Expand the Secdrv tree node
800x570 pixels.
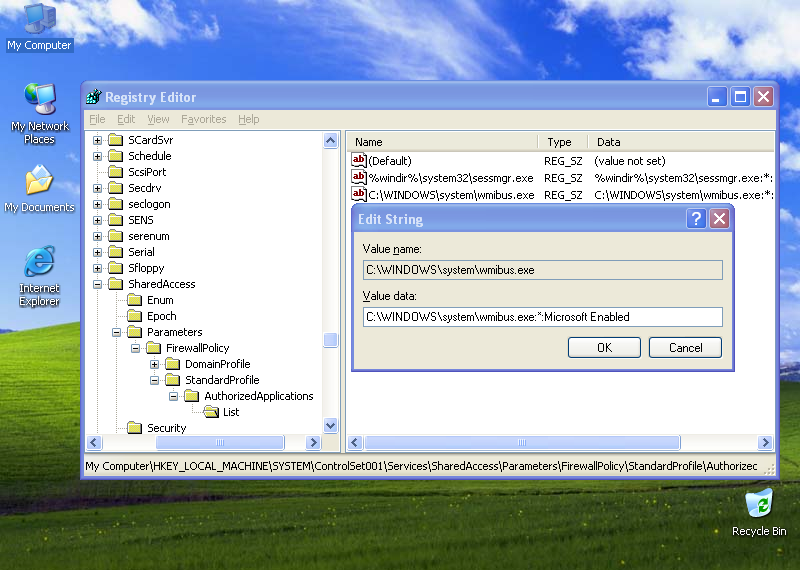pos(97,188)
